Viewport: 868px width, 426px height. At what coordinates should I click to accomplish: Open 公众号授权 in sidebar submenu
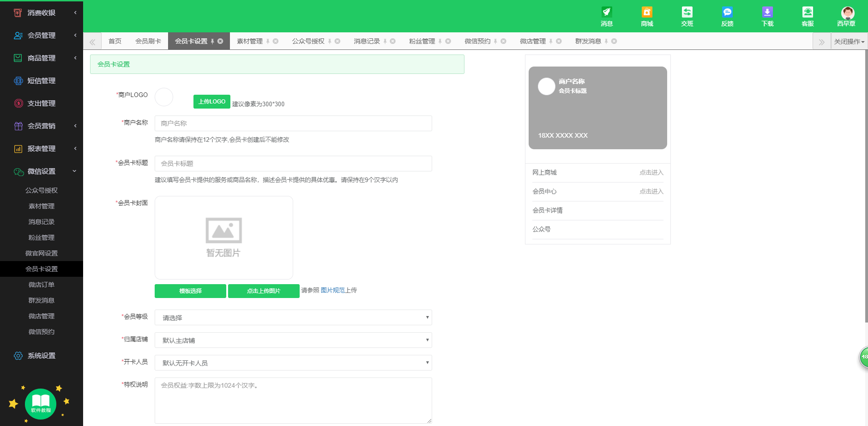click(x=42, y=190)
